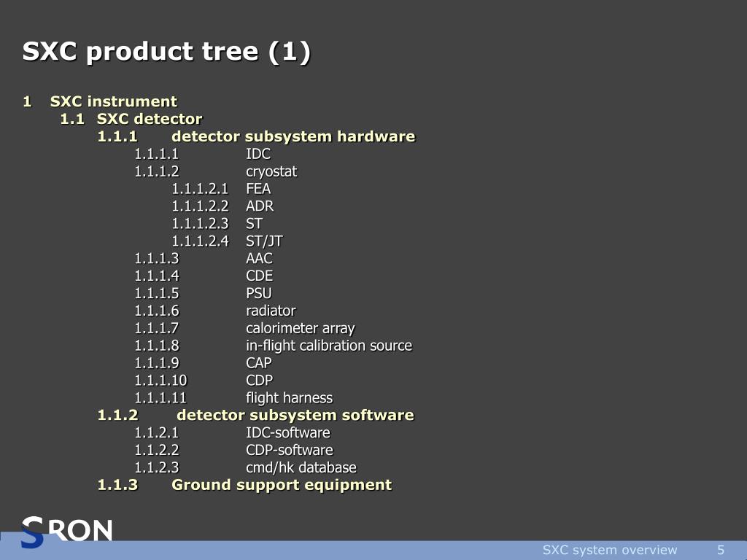Click 'detector subsystem software' heading
This screenshot has height=560, width=747.
[295, 415]
